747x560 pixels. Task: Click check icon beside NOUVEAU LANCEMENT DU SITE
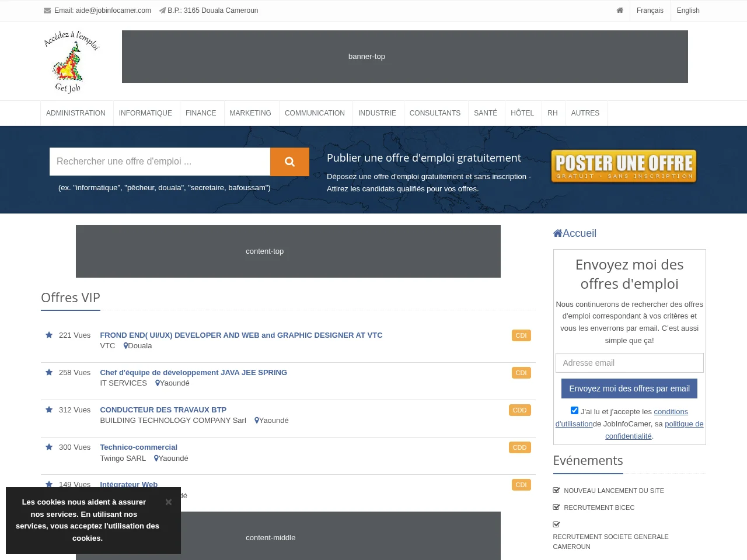(557, 491)
